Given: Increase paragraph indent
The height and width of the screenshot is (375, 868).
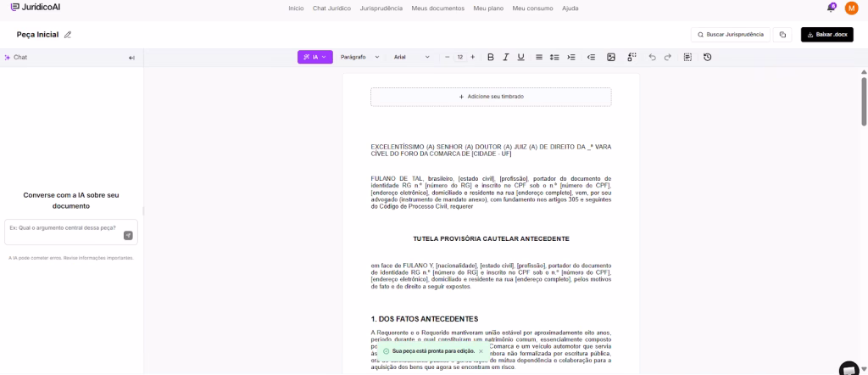Looking at the screenshot, I should [x=572, y=57].
